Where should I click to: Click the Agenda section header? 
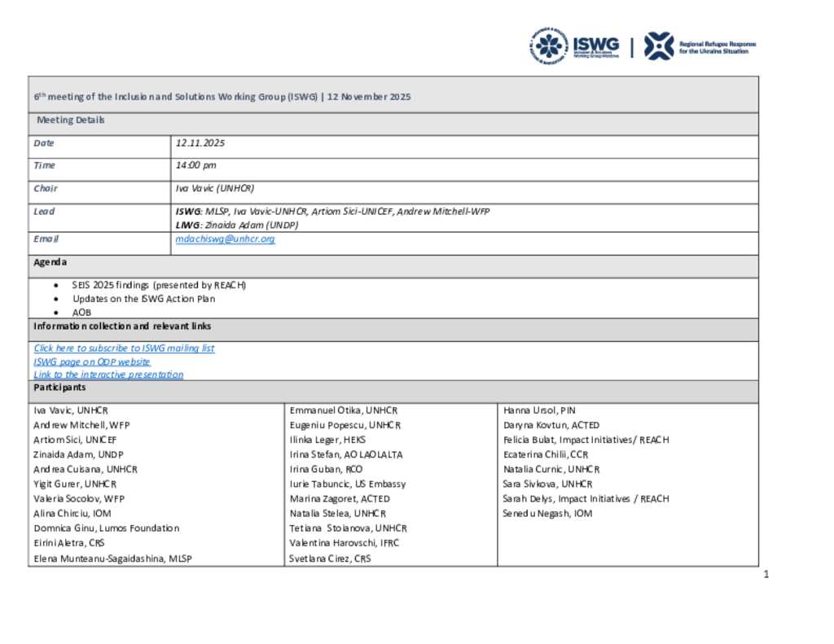[x=50, y=263]
